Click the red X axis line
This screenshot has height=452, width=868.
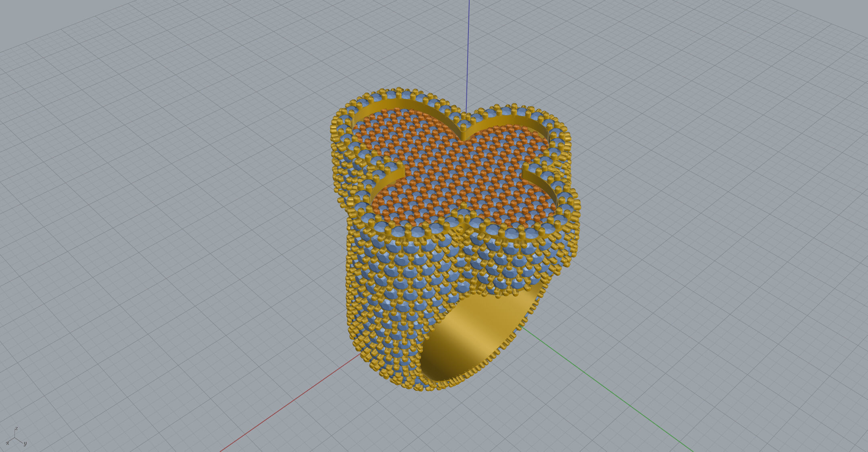[290, 402]
